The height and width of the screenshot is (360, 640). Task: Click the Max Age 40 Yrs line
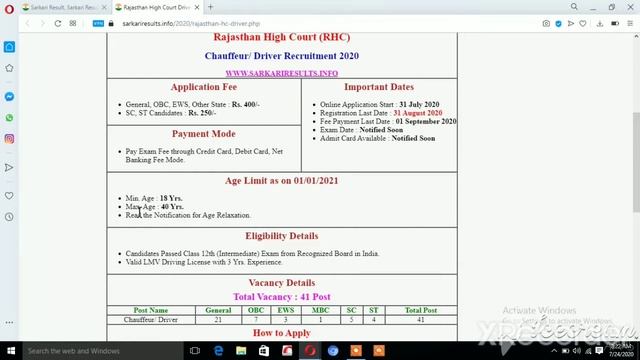tap(155, 207)
